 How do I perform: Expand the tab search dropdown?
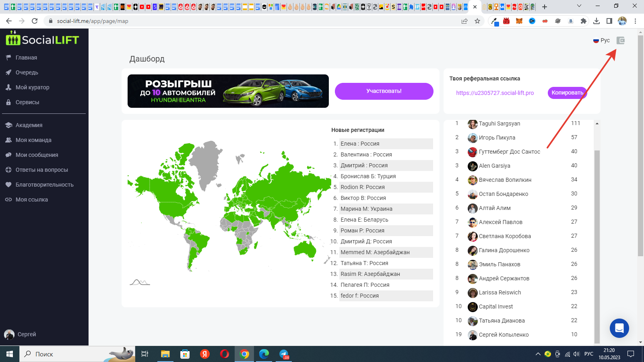(579, 6)
